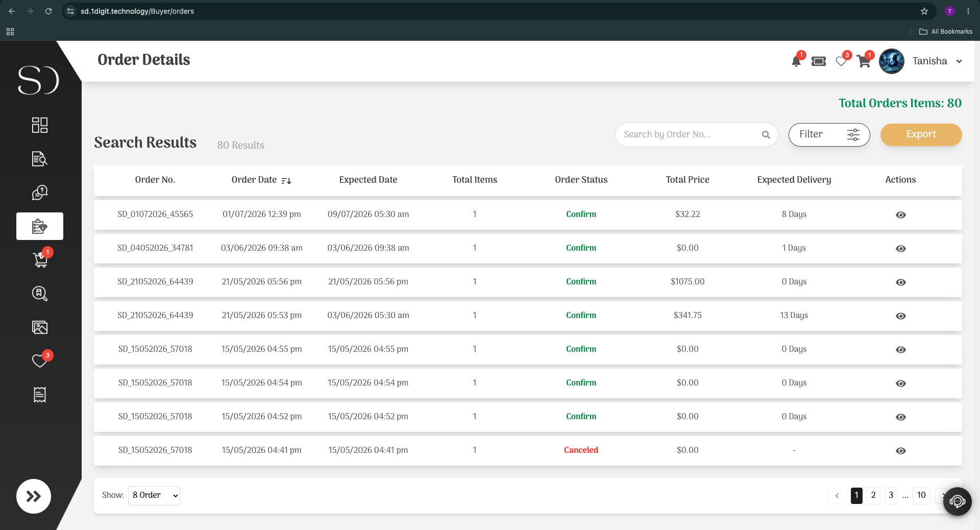Click the previous page arrow
The height and width of the screenshot is (530, 980).
point(837,496)
